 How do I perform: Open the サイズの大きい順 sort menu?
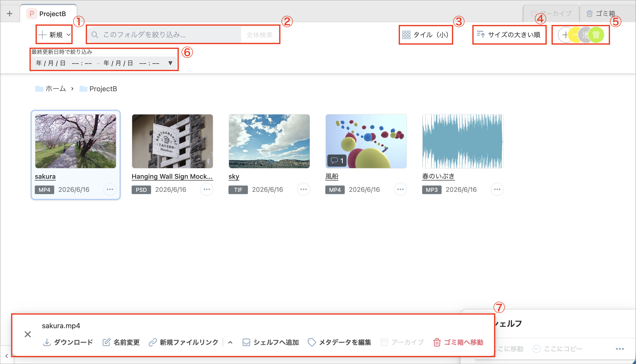509,35
